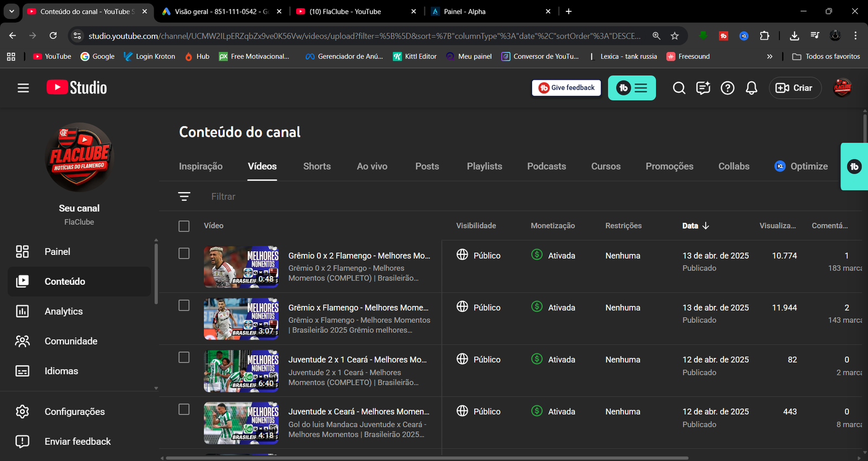Select checkbox for Grêmio 0 x 2 Flamengo video
Viewport: 868px width, 461px height.
pos(184,254)
